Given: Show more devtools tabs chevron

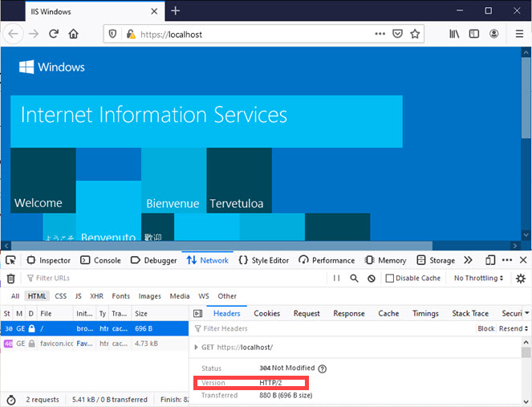Looking at the screenshot, I should [x=469, y=260].
